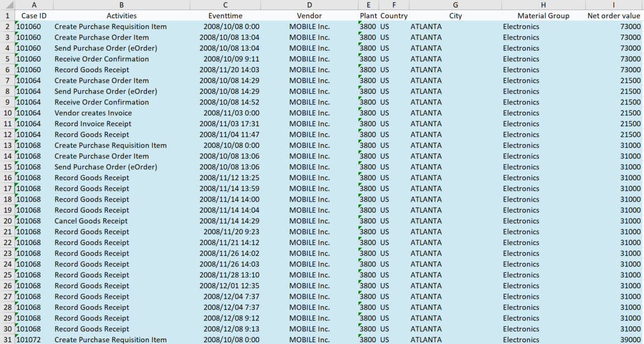Select row 31 header
Viewport: 644px width, 344px height.
(x=7, y=340)
